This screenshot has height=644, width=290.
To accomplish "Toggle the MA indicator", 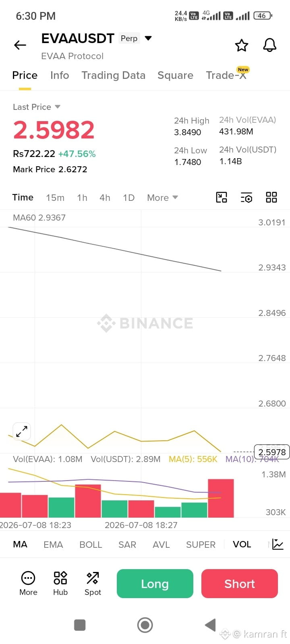I will click(20, 544).
